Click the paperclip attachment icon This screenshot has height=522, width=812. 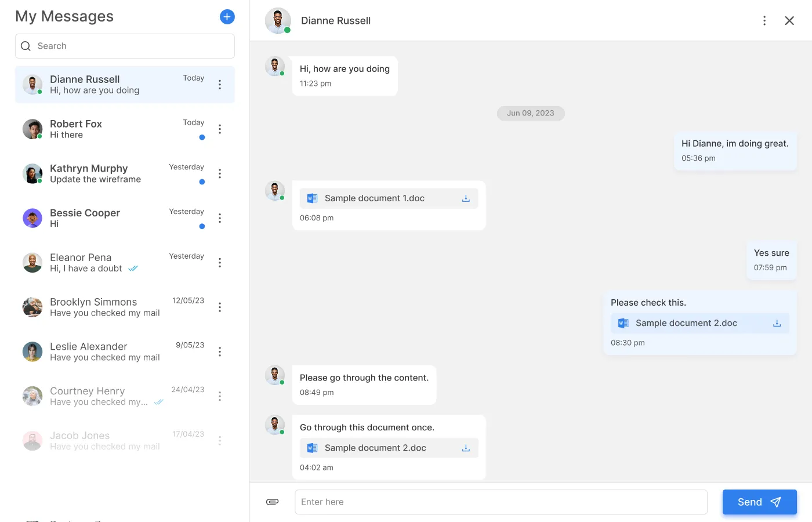coord(272,502)
